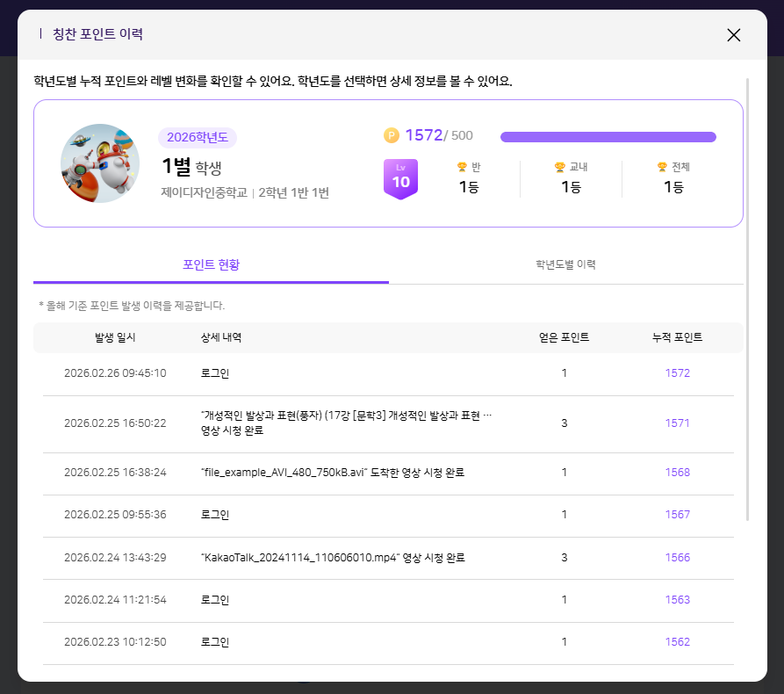Click cumulative points value 1571
Image resolution: width=784 pixels, height=694 pixels.
tap(677, 423)
